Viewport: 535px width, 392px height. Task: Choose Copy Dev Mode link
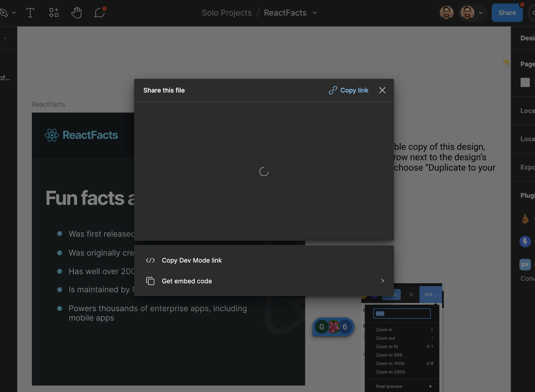(x=264, y=260)
